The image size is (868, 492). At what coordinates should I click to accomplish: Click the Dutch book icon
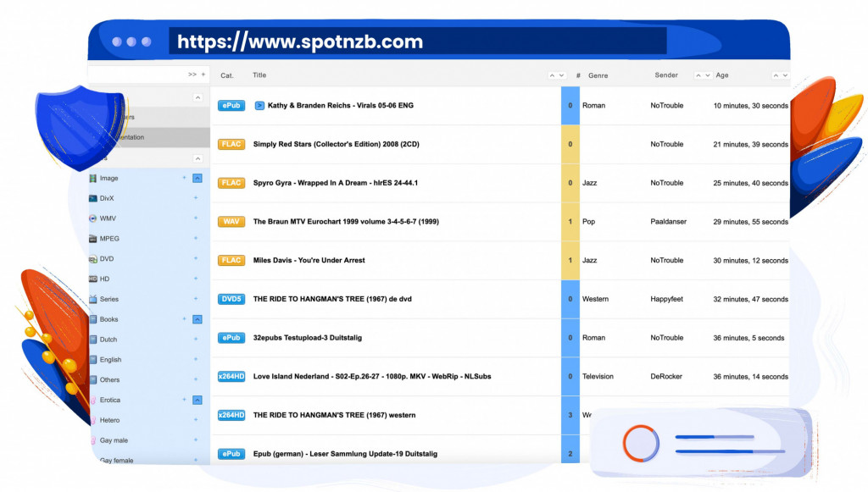(x=93, y=340)
